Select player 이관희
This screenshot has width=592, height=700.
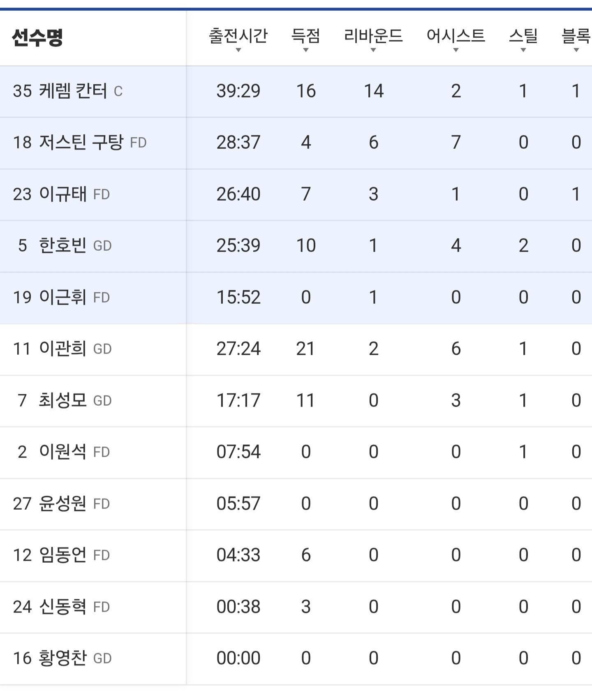click(62, 349)
